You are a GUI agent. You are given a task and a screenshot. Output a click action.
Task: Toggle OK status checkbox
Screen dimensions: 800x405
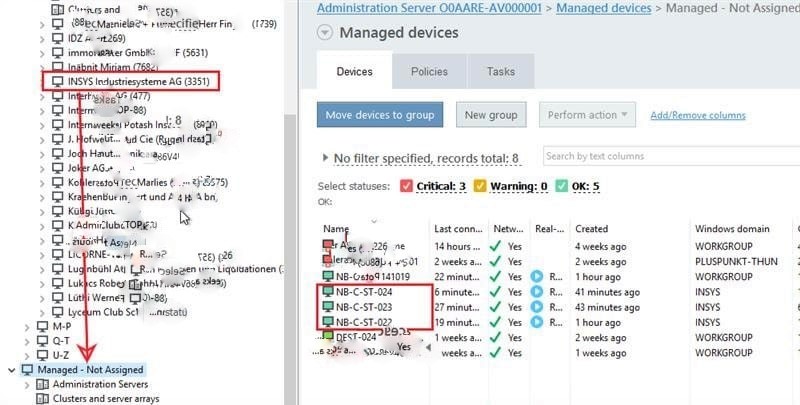pyautogui.click(x=561, y=186)
